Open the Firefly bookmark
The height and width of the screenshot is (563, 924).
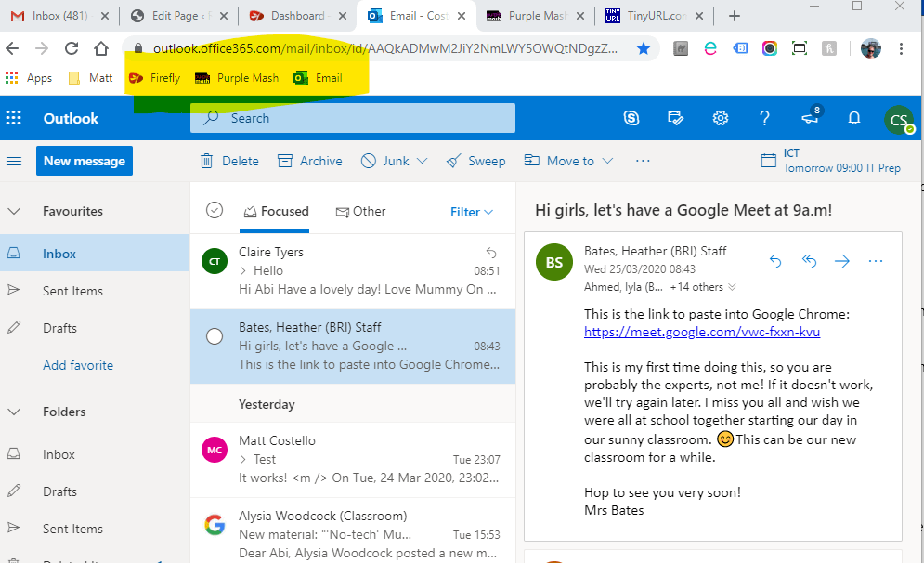pos(155,78)
